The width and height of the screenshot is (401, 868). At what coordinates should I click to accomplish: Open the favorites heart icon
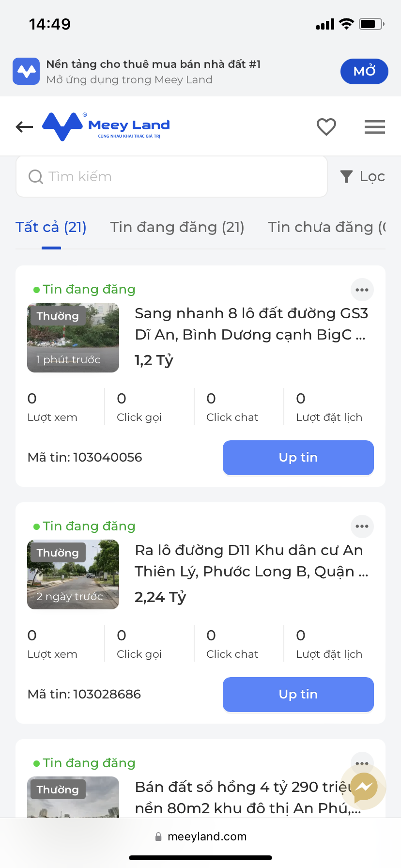pyautogui.click(x=326, y=127)
